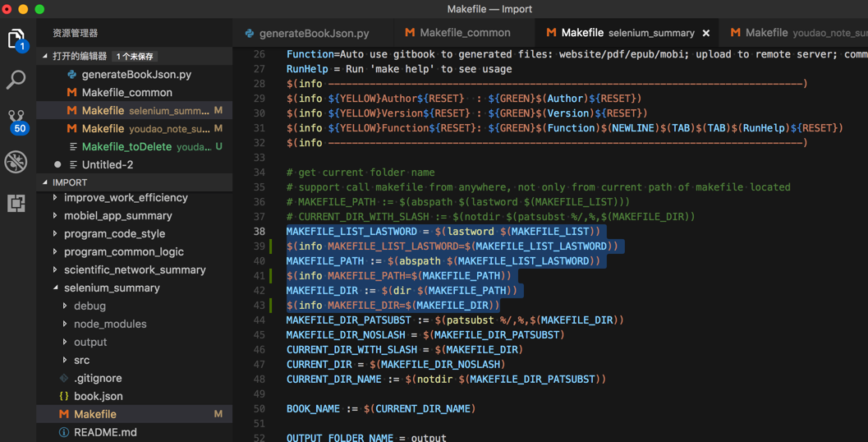This screenshot has height=442, width=868.
Task: Click the Python icon of generateBookJson.py tab
Action: coord(250,34)
